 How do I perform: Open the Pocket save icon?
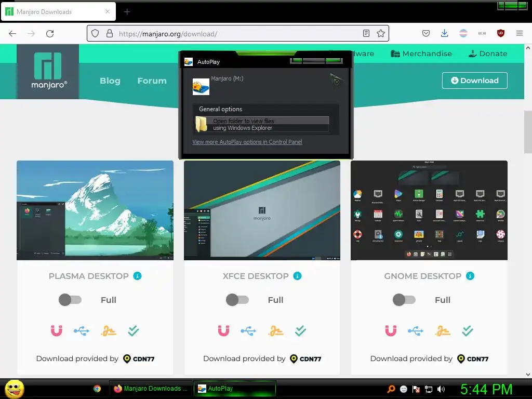[426, 33]
